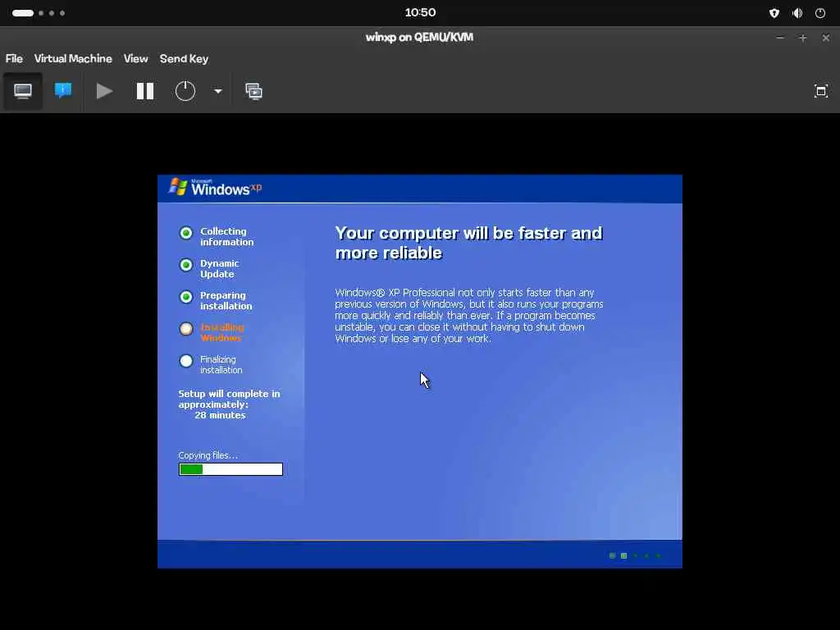This screenshot has height=630, width=840.
Task: Click the 'winxp on QEMU/KVM' window title
Action: point(419,38)
